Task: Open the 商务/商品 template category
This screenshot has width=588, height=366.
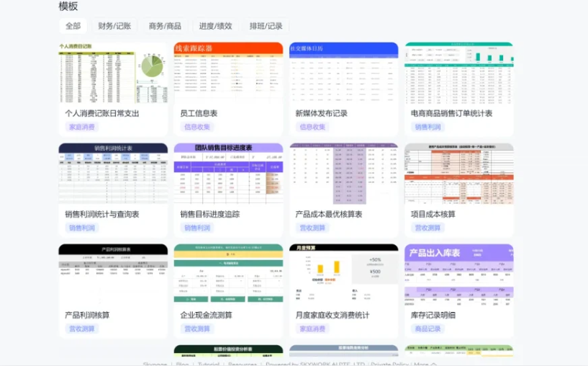Action: tap(165, 26)
